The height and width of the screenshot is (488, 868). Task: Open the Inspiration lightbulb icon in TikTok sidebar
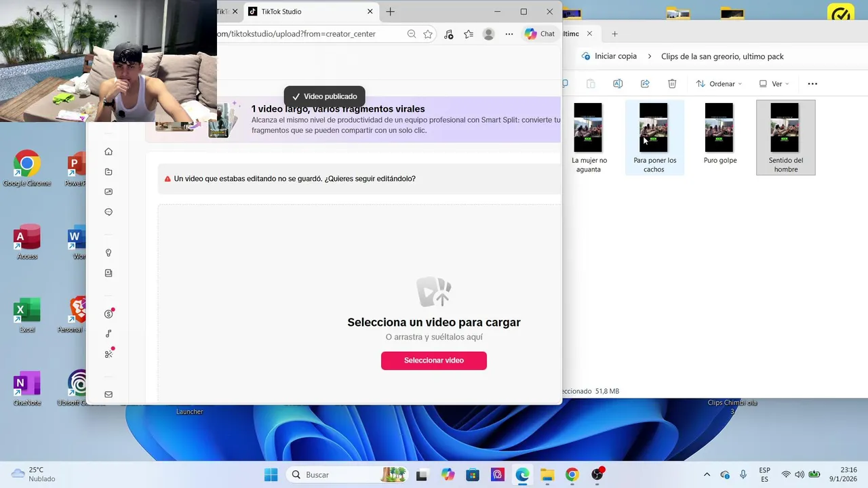click(108, 253)
